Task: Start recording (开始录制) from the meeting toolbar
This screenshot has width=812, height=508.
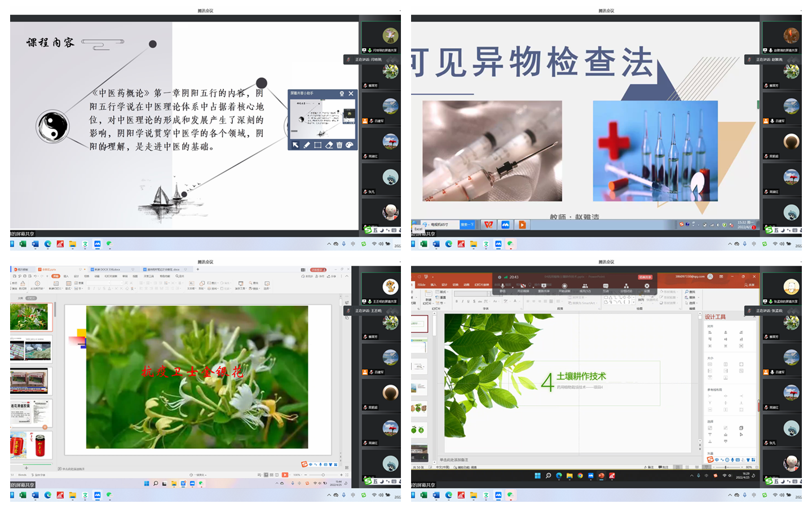Action: point(564,286)
